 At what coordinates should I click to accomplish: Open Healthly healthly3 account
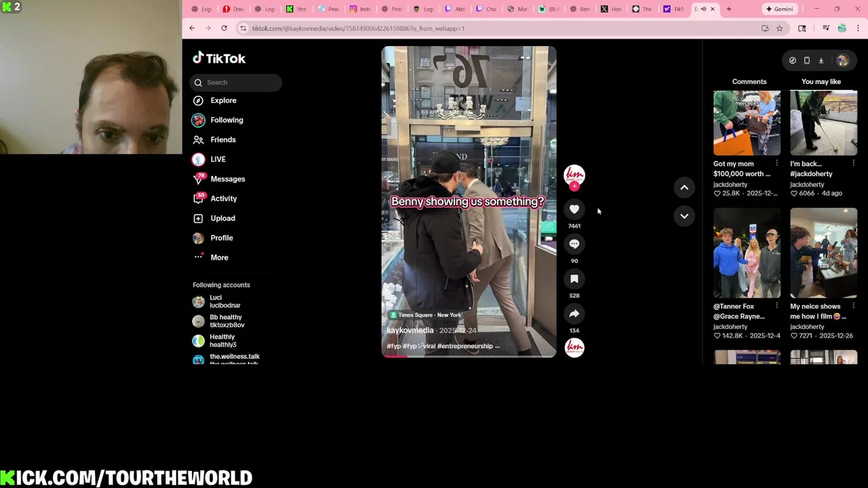point(215,341)
